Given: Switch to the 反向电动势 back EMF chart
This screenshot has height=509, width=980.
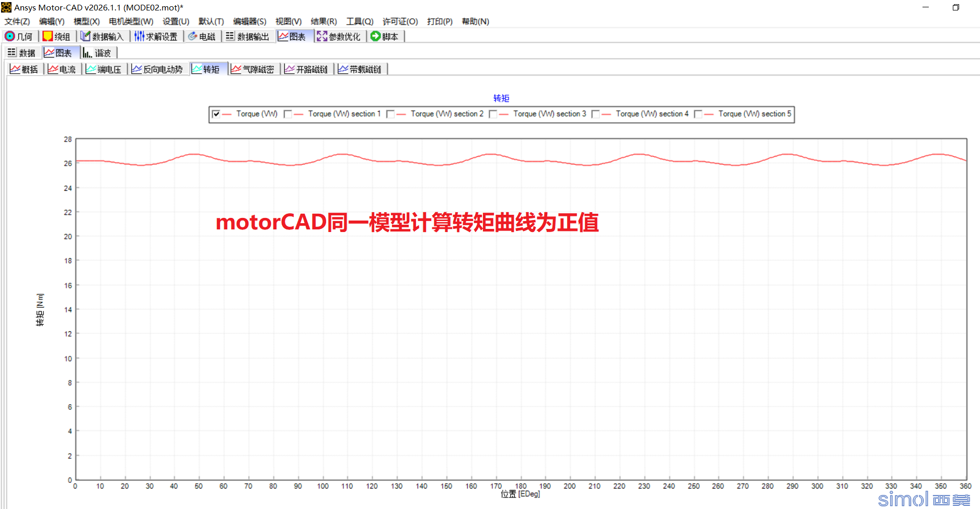Looking at the screenshot, I should (157, 69).
